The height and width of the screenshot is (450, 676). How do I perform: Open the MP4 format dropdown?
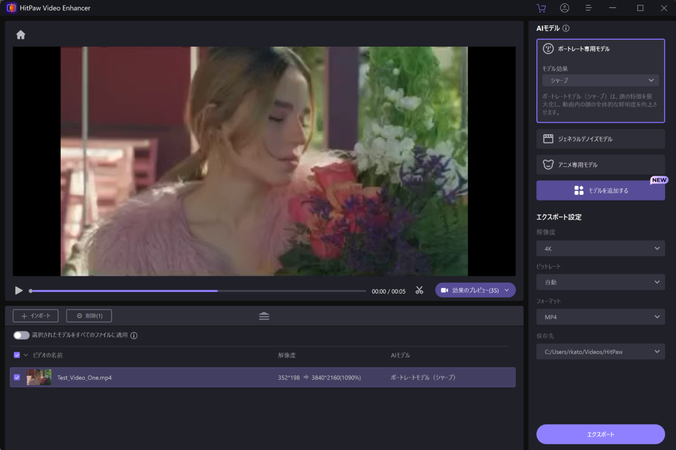(600, 317)
